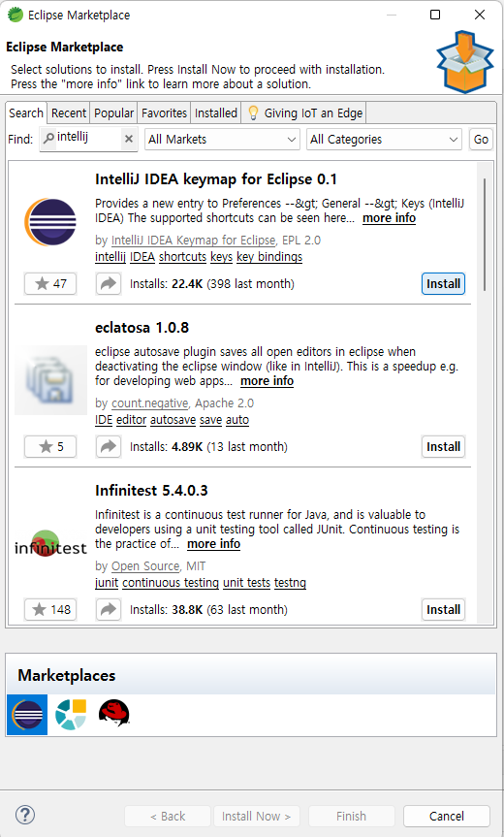Click the eclatosa 1.0.8 title
Image resolution: width=504 pixels, height=837 pixels.
pyautogui.click(x=142, y=328)
